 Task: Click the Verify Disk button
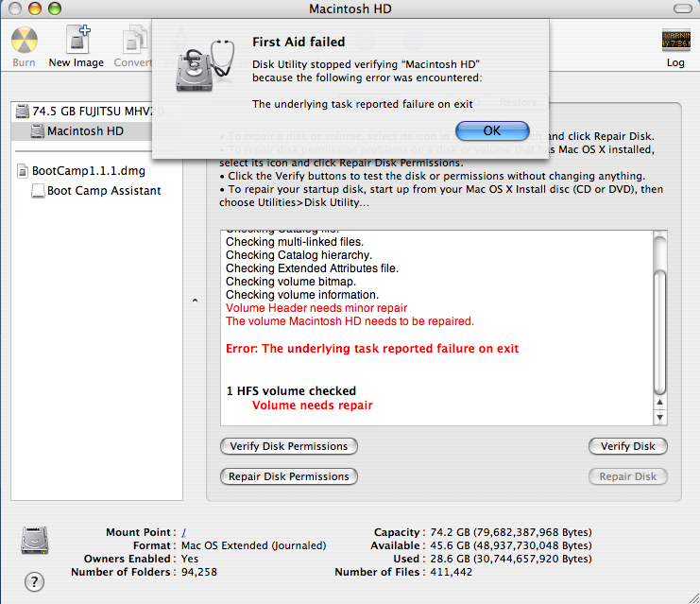(627, 446)
